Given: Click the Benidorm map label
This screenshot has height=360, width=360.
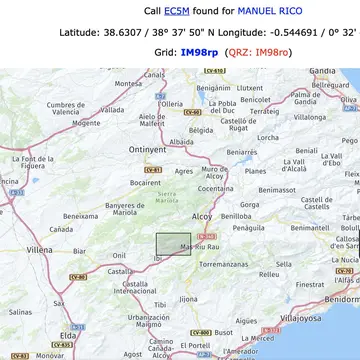Looking at the screenshot, I should 342,299.
